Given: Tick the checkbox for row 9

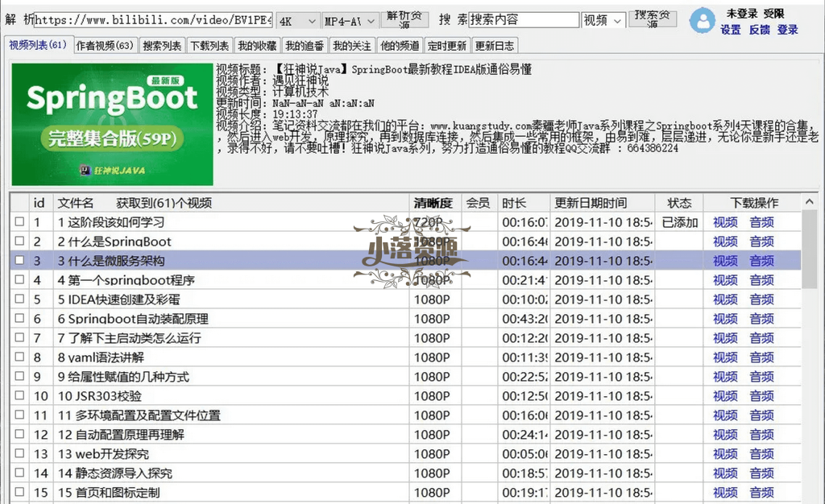Looking at the screenshot, I should point(19,376).
